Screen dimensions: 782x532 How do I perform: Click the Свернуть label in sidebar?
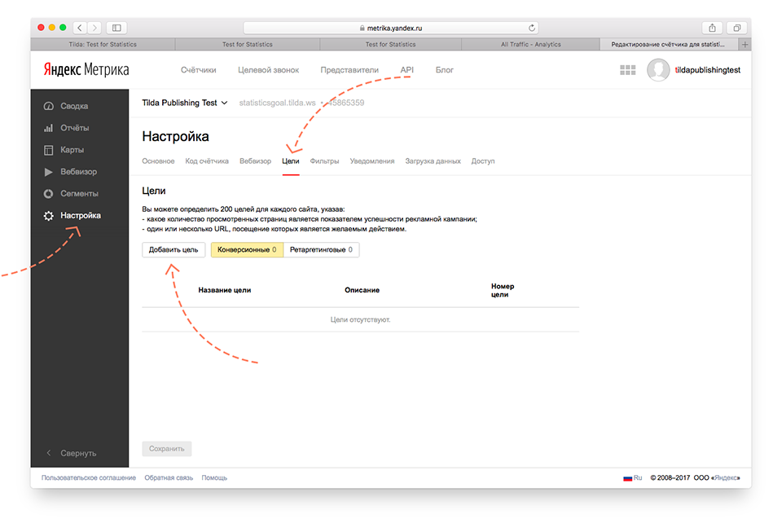point(78,453)
